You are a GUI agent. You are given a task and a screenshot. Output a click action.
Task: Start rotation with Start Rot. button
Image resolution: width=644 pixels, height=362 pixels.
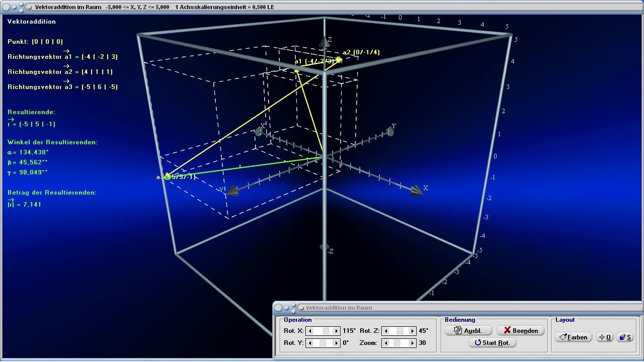pyautogui.click(x=492, y=343)
